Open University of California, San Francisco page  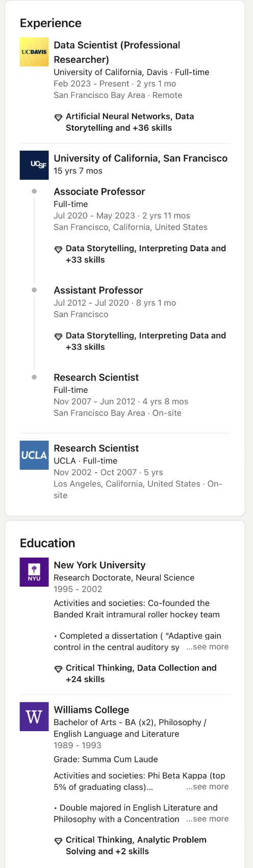[x=141, y=158]
